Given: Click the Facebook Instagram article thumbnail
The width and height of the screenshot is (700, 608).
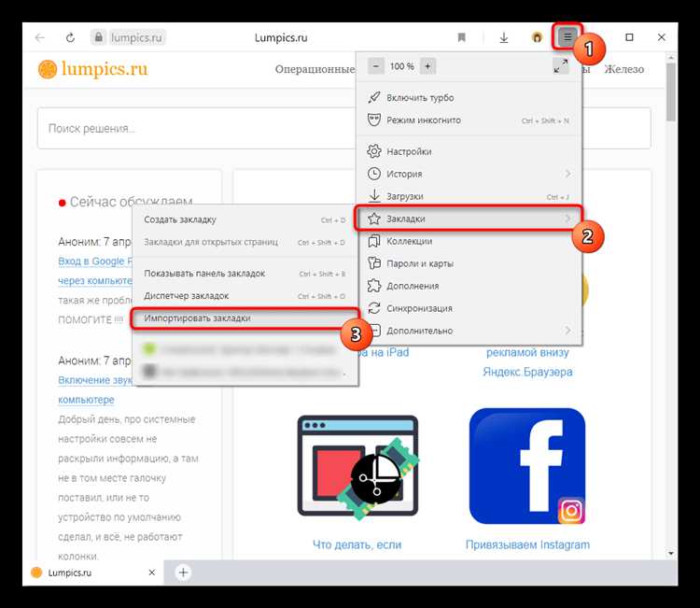Looking at the screenshot, I should pos(527,466).
